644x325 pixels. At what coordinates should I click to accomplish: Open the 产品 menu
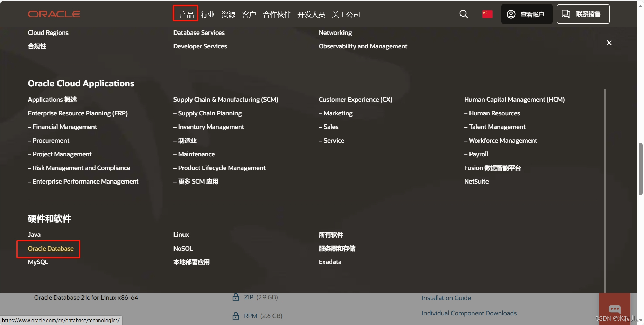coord(187,15)
